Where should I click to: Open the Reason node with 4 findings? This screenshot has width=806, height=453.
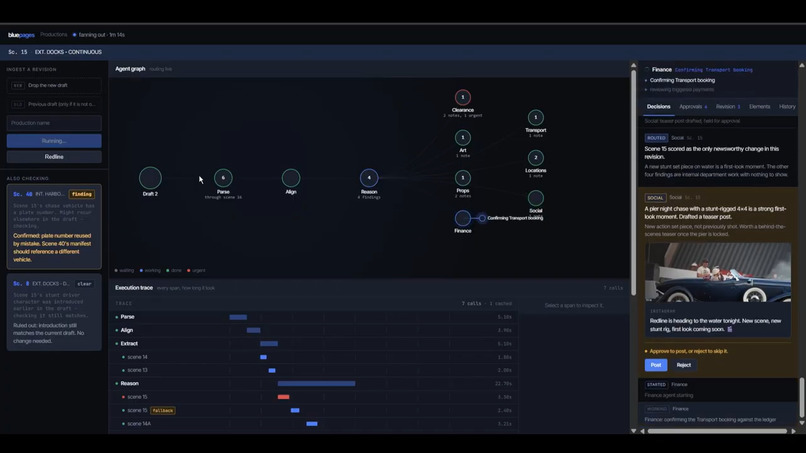pos(369,178)
